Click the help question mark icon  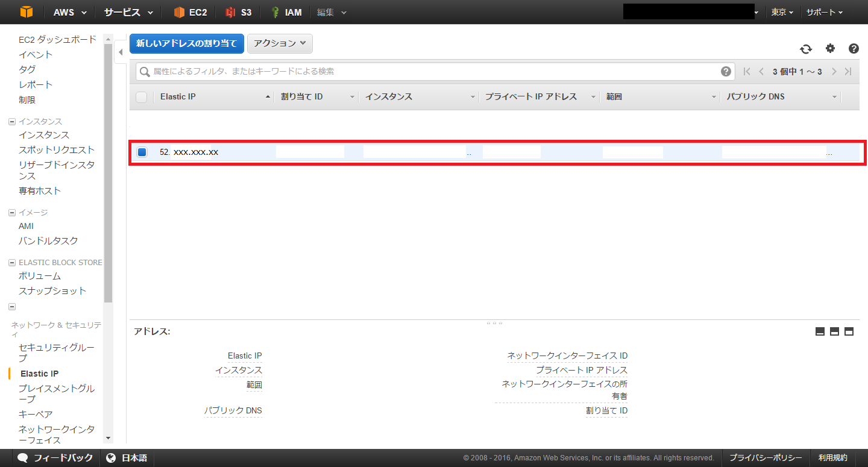tap(854, 49)
